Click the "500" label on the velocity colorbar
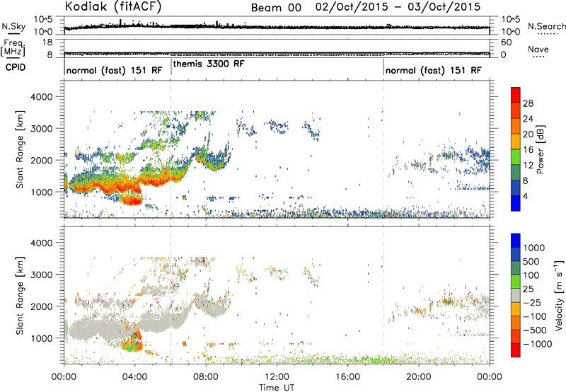This screenshot has width=566, height=392. [x=531, y=262]
